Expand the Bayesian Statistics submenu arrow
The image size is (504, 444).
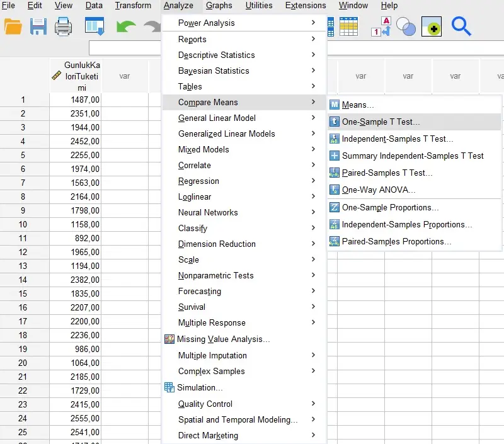[x=313, y=70]
